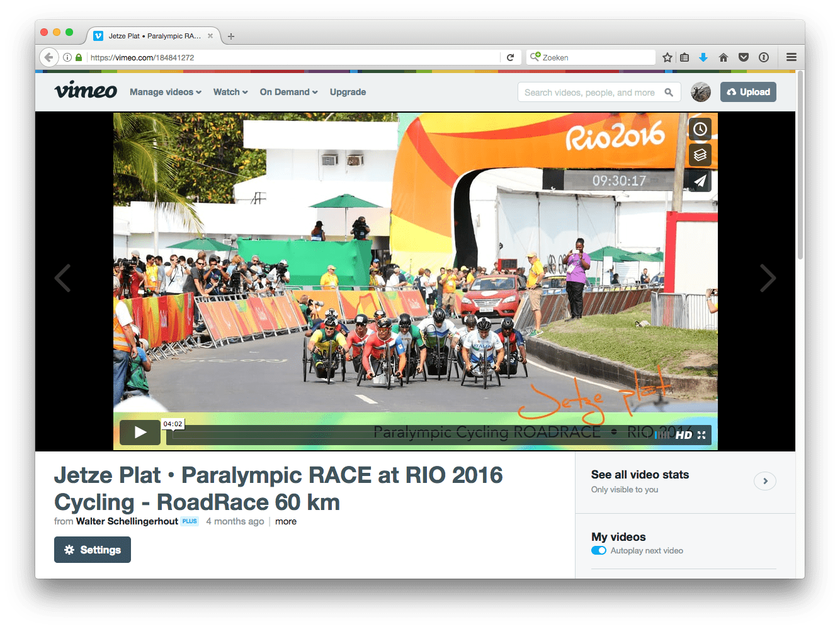This screenshot has height=629, width=840.
Task: Click the secure padlock icon
Action: click(x=79, y=57)
